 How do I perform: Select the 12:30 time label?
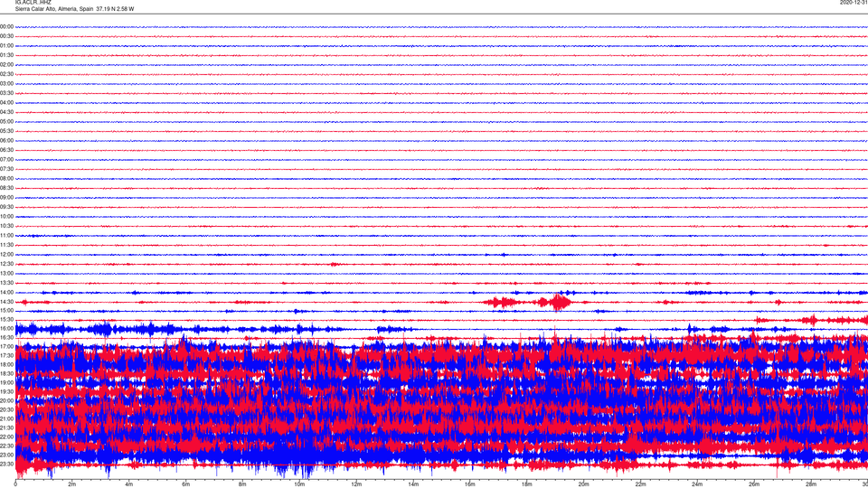point(6,264)
